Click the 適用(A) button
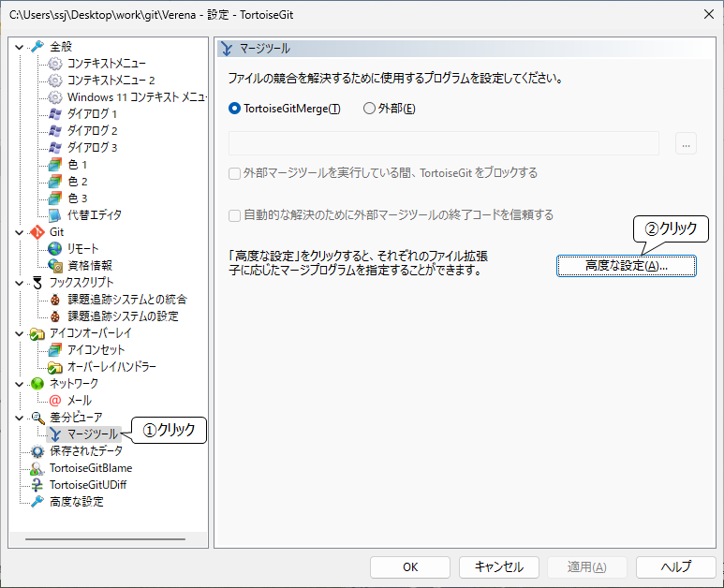Image resolution: width=724 pixels, height=588 pixels. pos(587,567)
